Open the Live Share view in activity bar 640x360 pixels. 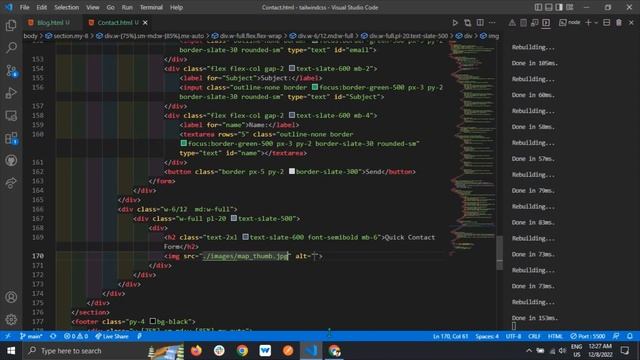click(x=11, y=183)
